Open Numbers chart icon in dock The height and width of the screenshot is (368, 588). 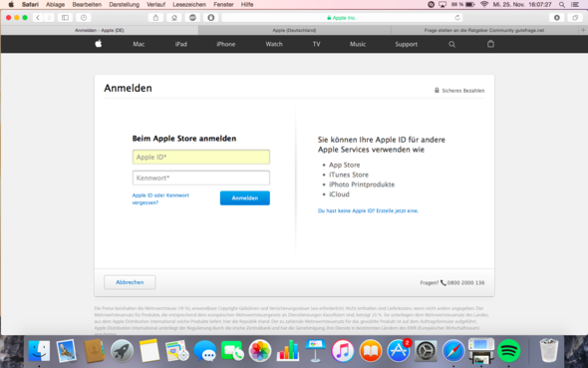coord(288,351)
